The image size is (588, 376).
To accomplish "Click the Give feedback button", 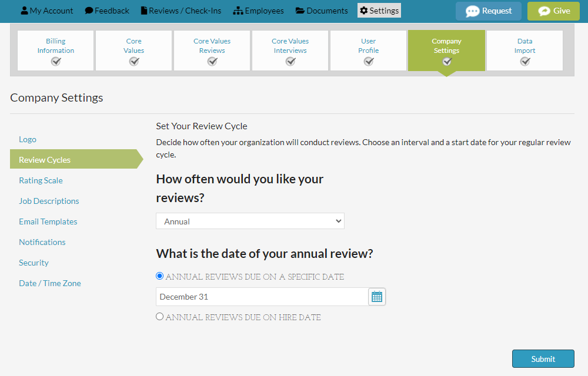I will click(x=553, y=11).
